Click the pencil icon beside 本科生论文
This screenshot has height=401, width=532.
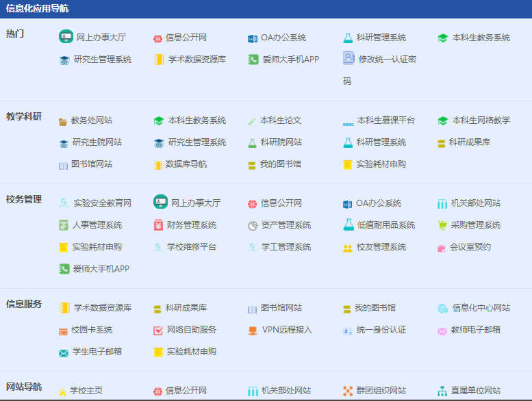click(252, 121)
